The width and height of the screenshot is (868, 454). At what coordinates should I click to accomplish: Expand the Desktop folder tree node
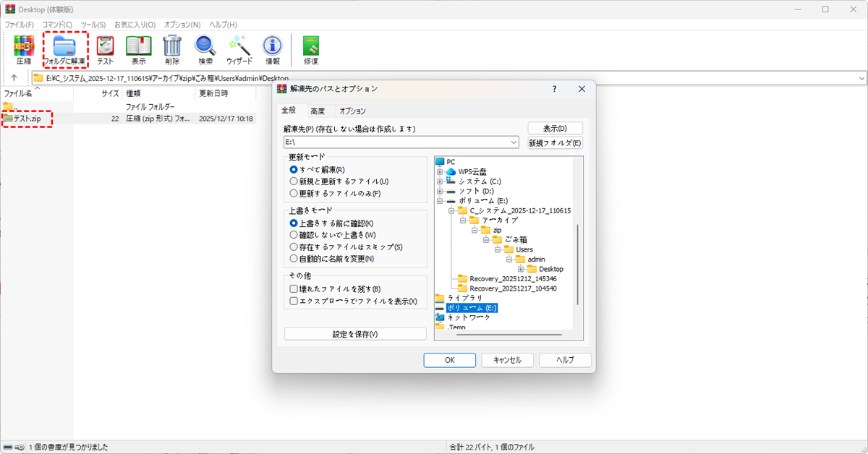521,270
